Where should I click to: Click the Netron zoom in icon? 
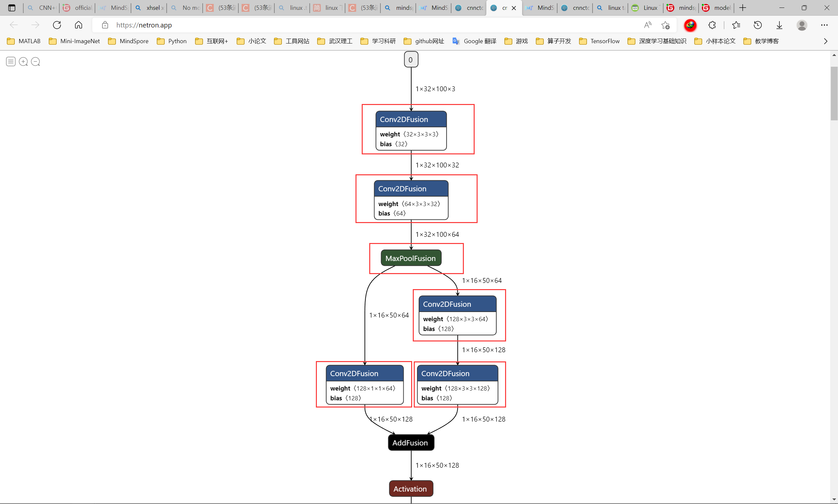[x=23, y=61]
